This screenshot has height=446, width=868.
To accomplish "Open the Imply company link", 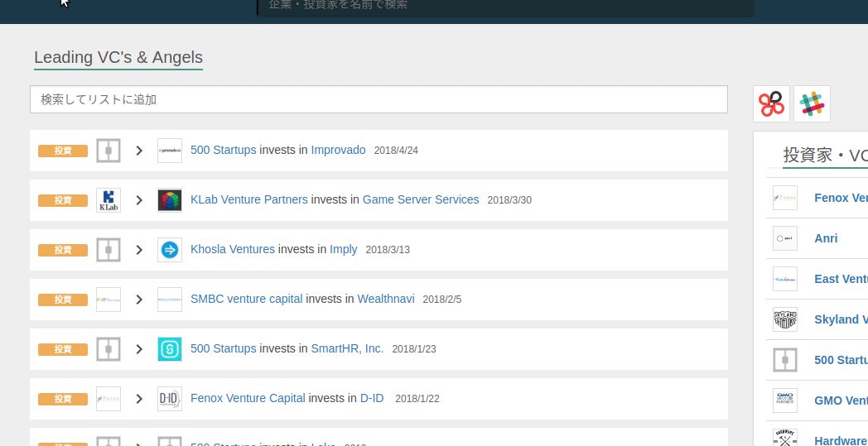I will click(344, 250).
